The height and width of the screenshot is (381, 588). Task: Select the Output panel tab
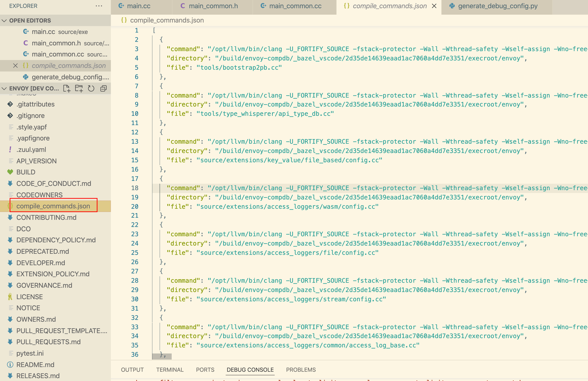pyautogui.click(x=132, y=370)
